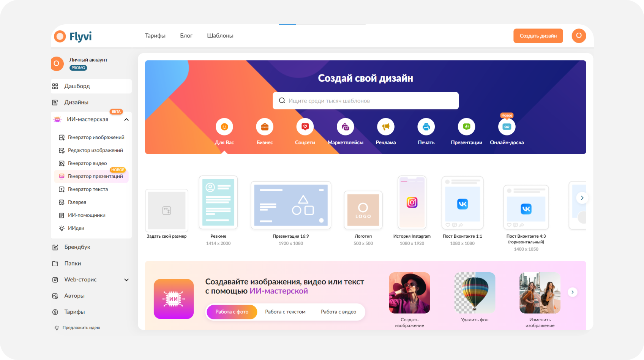Open Генератор презентаций in the sidebar
This screenshot has height=360, width=644.
(92, 176)
